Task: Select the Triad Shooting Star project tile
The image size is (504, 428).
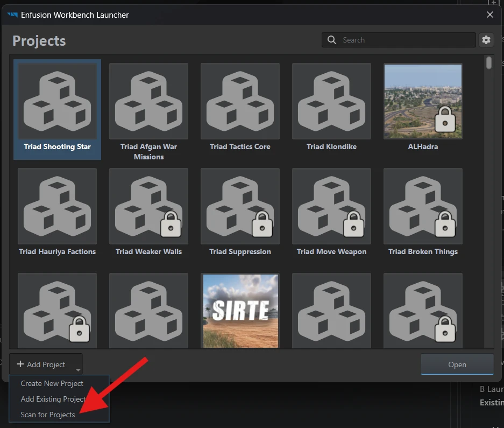Action: (x=57, y=109)
